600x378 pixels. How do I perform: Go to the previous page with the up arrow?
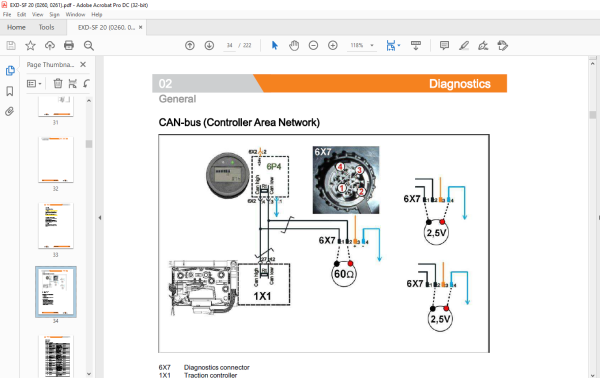(190, 46)
